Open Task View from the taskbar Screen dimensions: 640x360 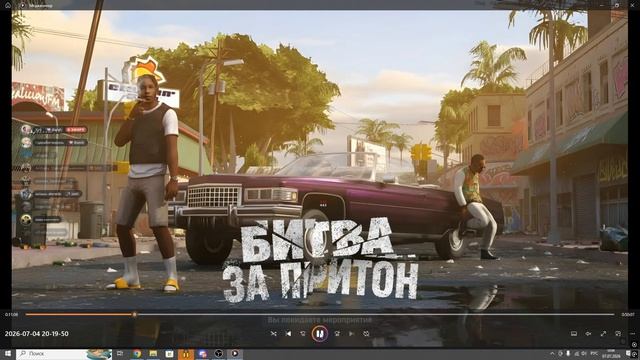pyautogui.click(x=120, y=354)
